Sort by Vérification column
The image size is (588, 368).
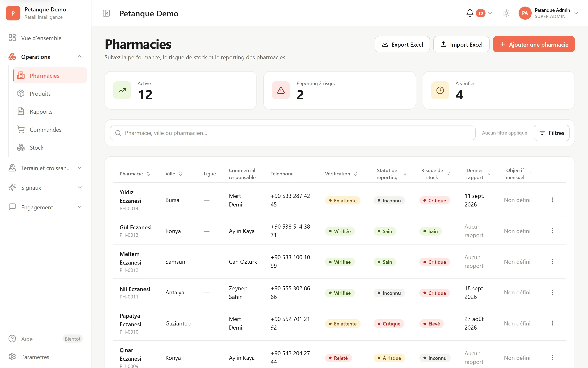(341, 174)
